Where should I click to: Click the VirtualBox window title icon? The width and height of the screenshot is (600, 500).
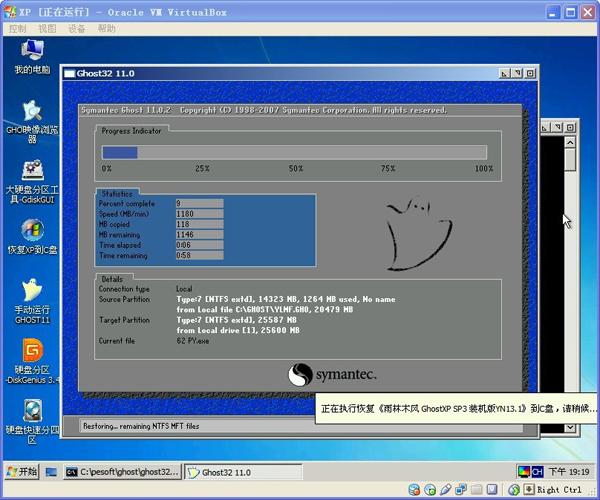pos(10,12)
